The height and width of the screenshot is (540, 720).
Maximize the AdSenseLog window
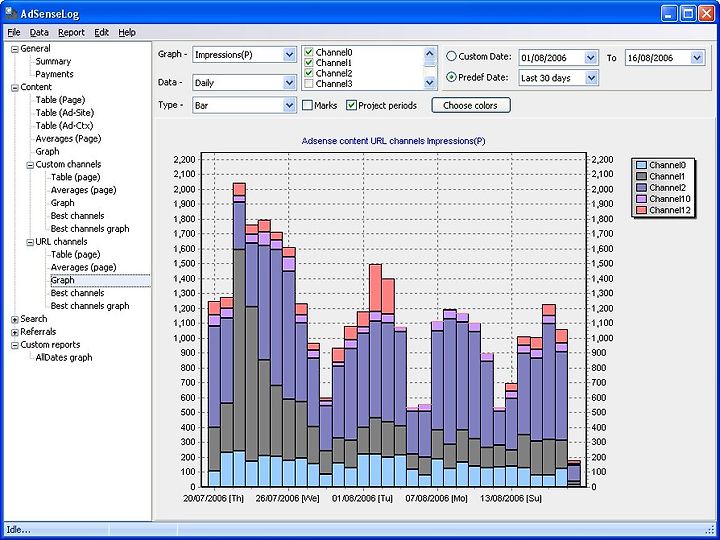coord(688,13)
